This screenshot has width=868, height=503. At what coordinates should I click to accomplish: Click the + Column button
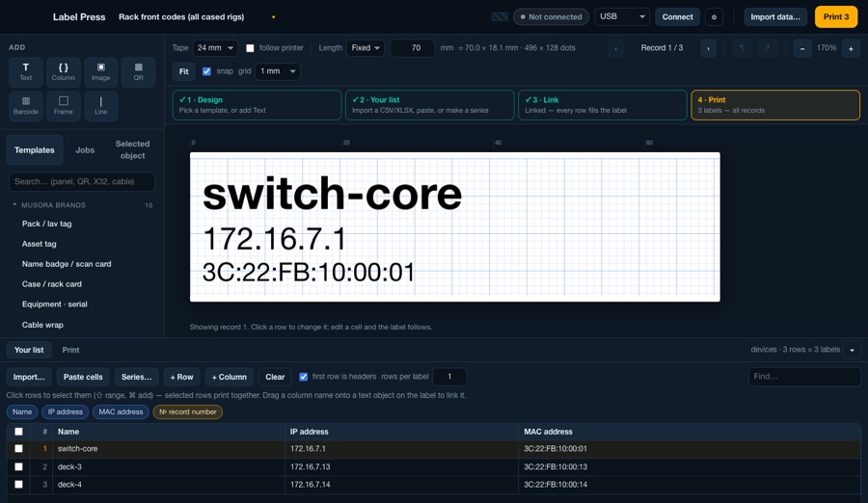pos(230,377)
